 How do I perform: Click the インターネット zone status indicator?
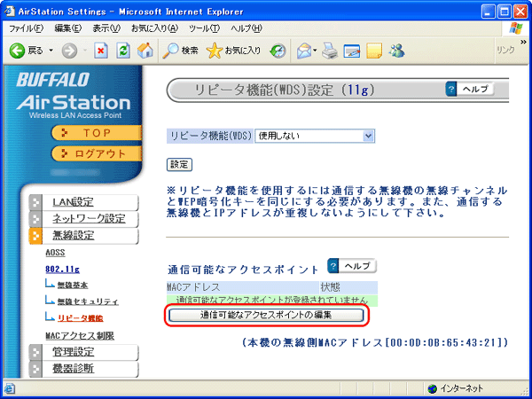(456, 388)
